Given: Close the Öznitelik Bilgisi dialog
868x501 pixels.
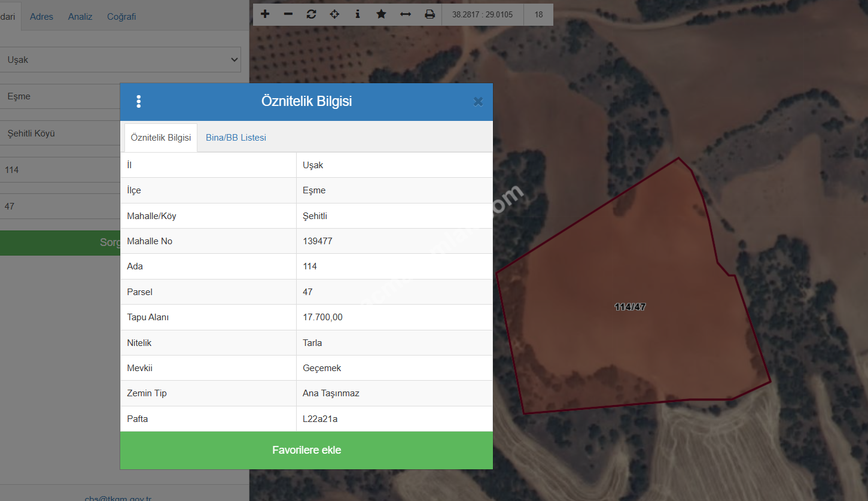Looking at the screenshot, I should [x=478, y=102].
